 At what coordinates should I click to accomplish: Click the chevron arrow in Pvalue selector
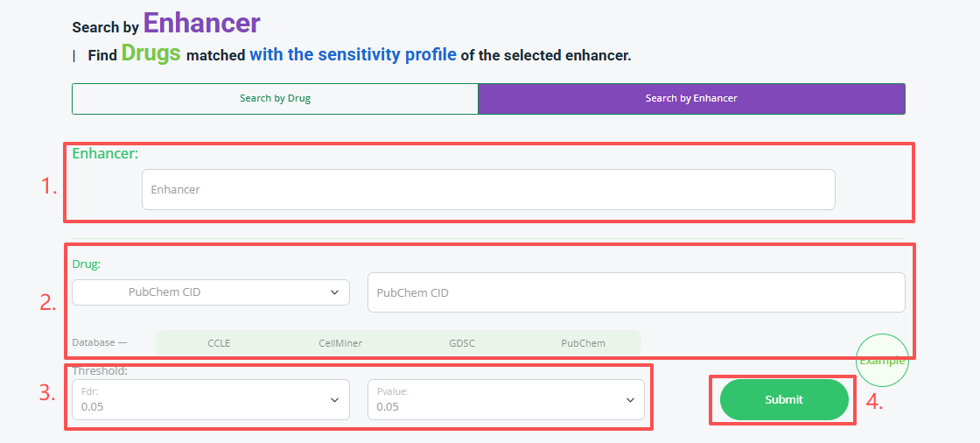click(x=629, y=400)
